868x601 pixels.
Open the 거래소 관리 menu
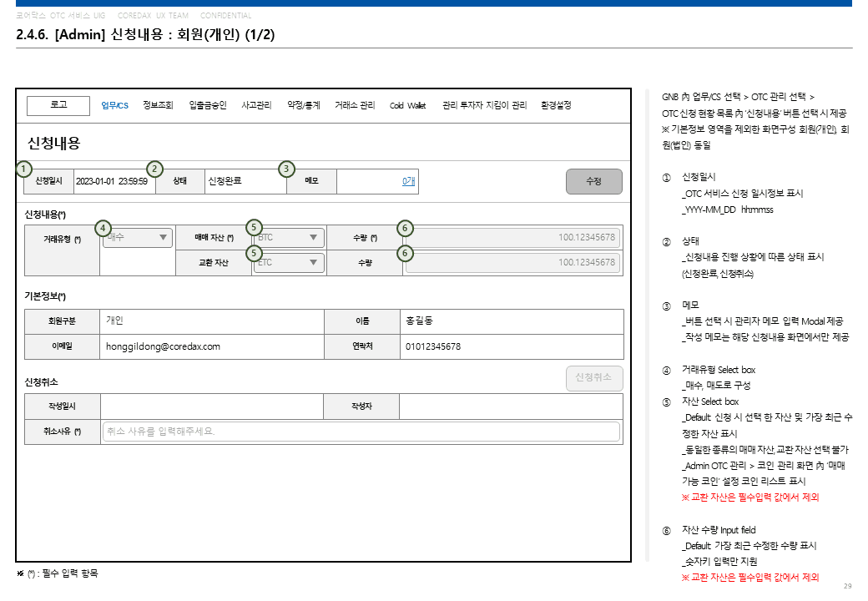[355, 105]
